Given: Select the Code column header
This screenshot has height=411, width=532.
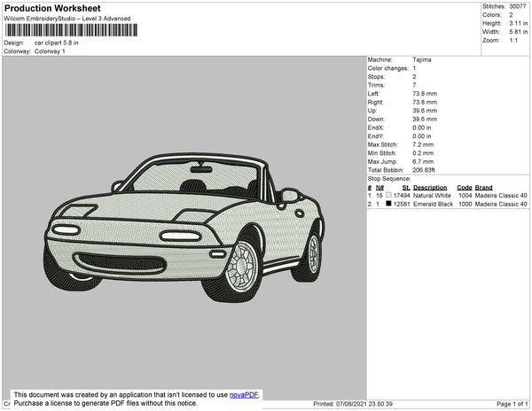Looking at the screenshot, I should (464, 187).
